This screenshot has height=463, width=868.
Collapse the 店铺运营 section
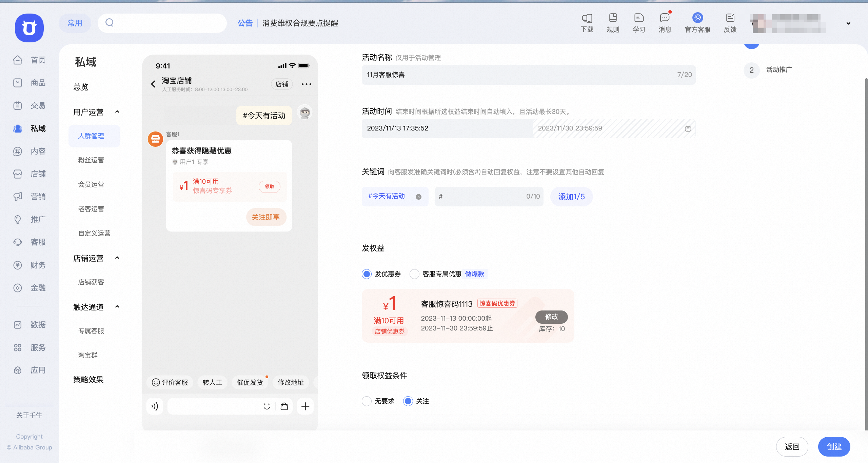point(117,258)
